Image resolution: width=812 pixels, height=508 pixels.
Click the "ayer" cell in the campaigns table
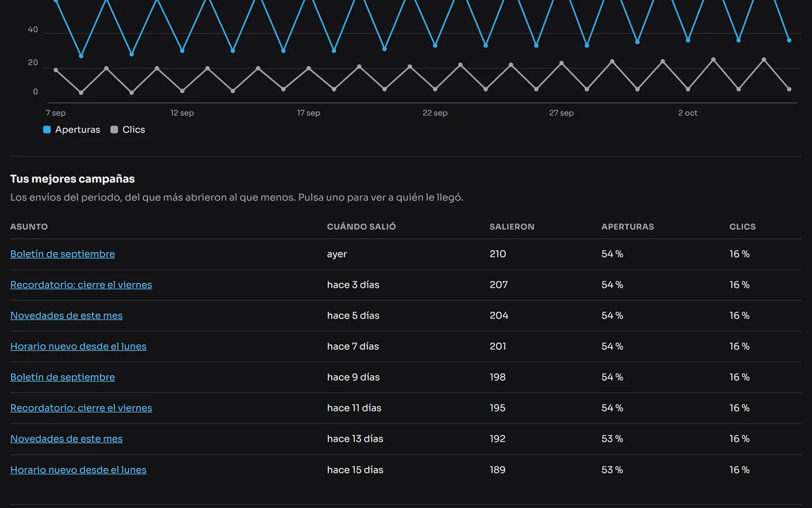point(337,254)
